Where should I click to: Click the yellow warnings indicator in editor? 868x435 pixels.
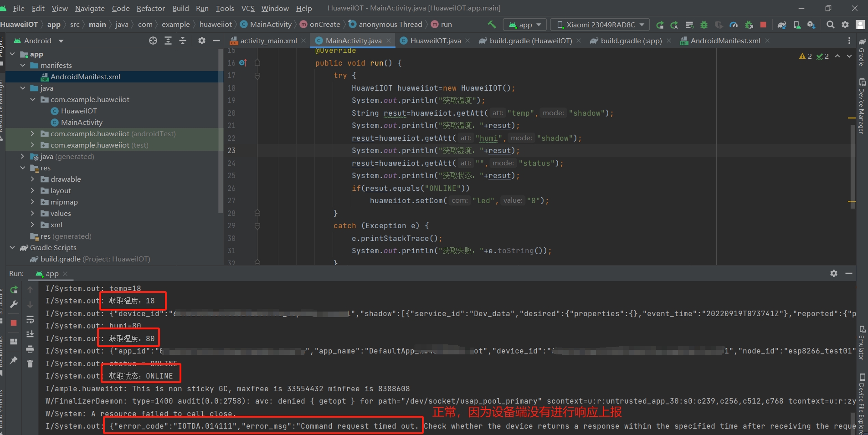click(x=805, y=56)
